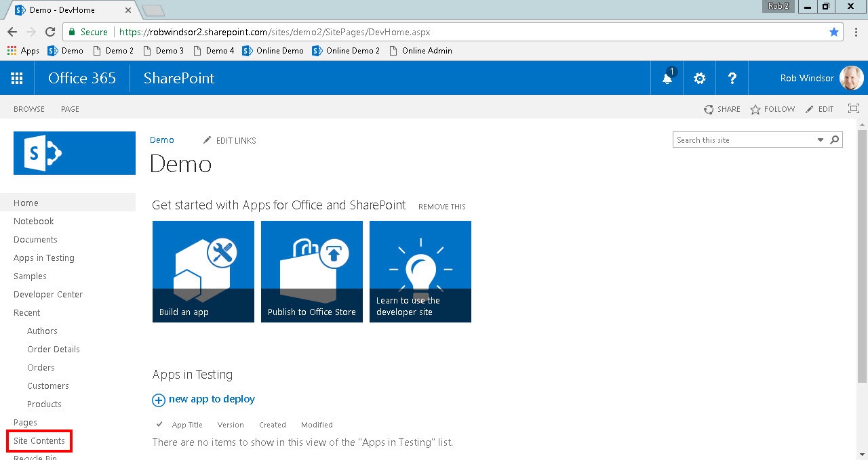The image size is (868, 460).
Task: Open the help question mark
Action: pyautogui.click(x=732, y=79)
